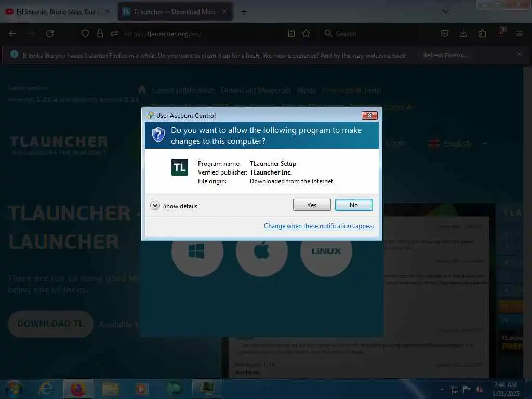The image size is (532, 399).
Task: Open the Firefox Downloads panel
Action: (x=463, y=33)
